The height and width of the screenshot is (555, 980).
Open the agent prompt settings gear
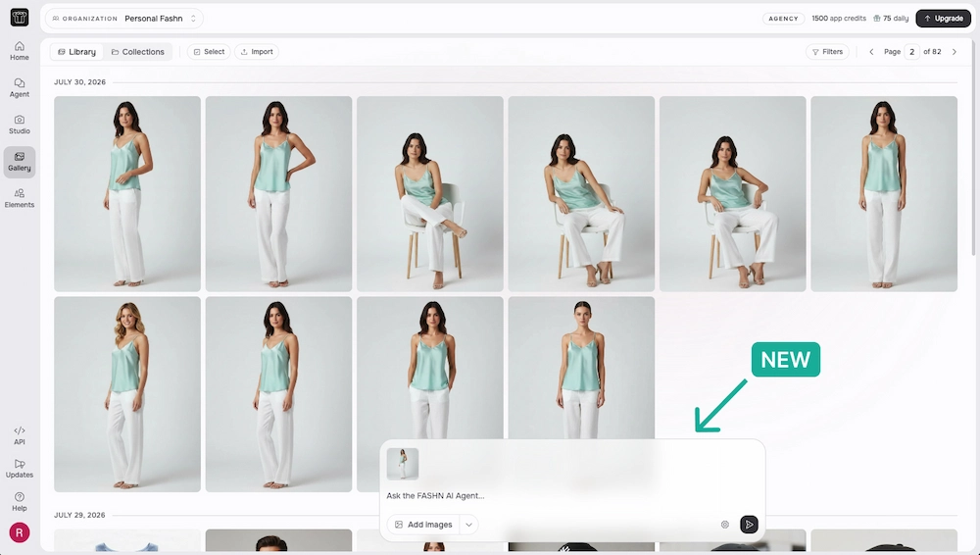click(x=725, y=525)
